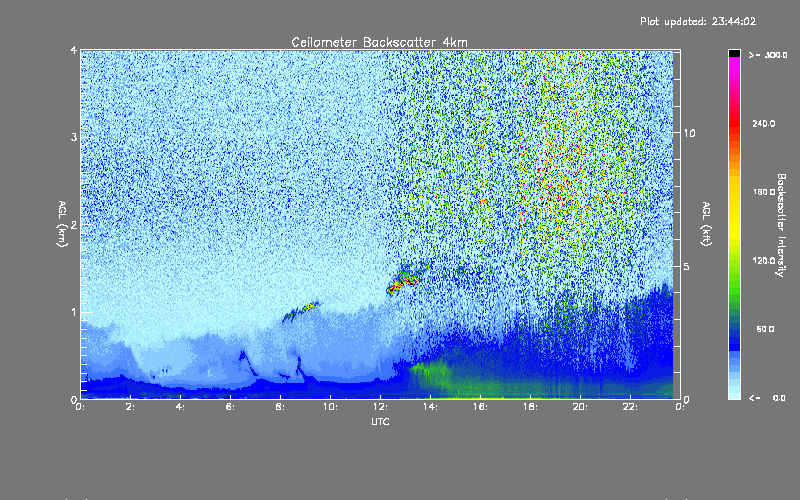
Task: Click the '3' km tick label on left axis
Action: (x=74, y=137)
